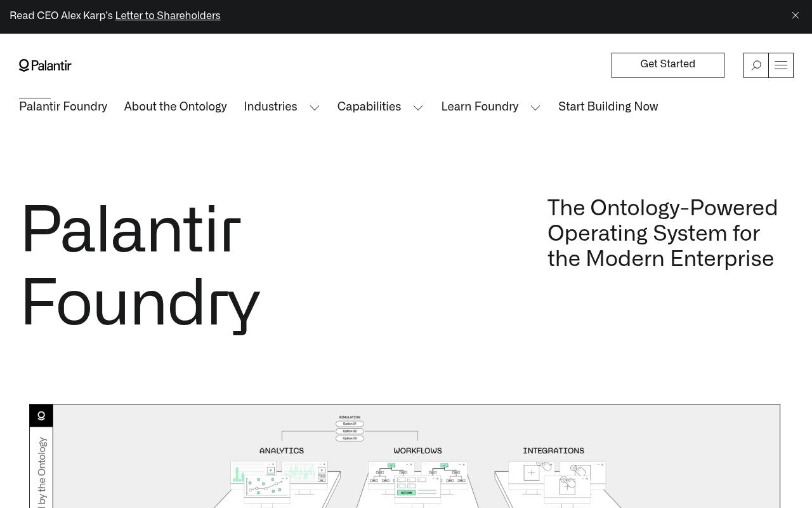Click the Palantir icon atop diagram sidebar

tap(41, 416)
